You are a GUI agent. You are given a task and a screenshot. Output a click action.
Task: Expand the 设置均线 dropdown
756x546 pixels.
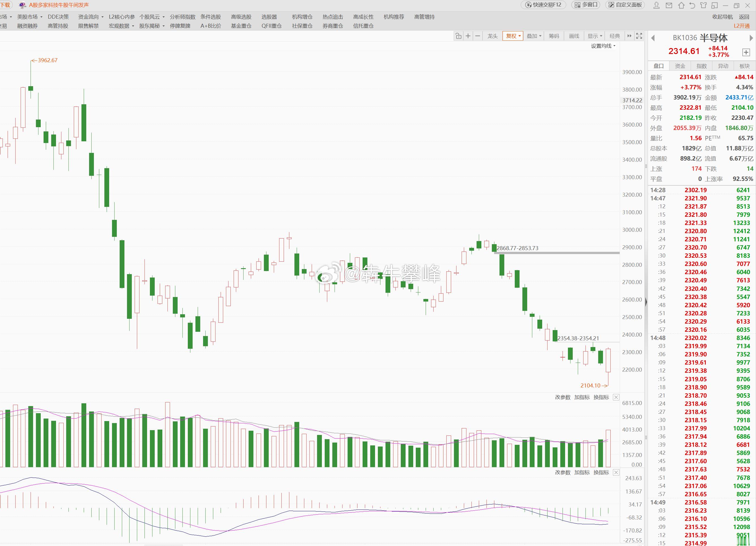(603, 46)
